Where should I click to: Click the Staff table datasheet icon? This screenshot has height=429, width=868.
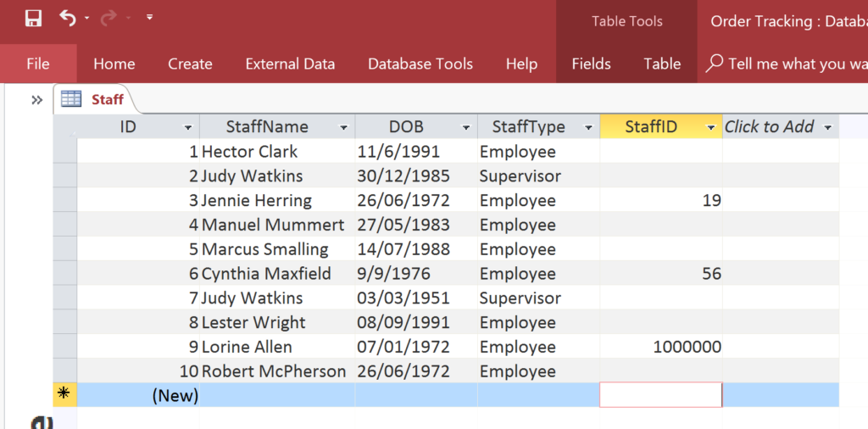coord(71,99)
